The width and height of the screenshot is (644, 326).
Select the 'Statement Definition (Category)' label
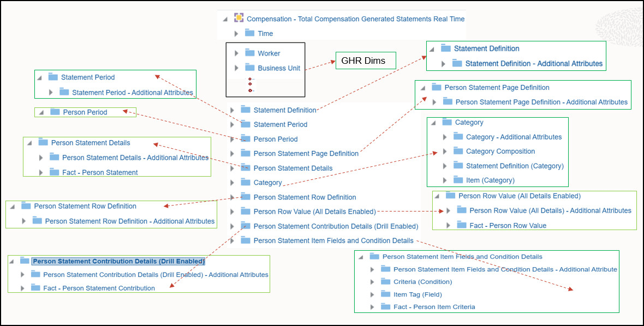pos(515,166)
